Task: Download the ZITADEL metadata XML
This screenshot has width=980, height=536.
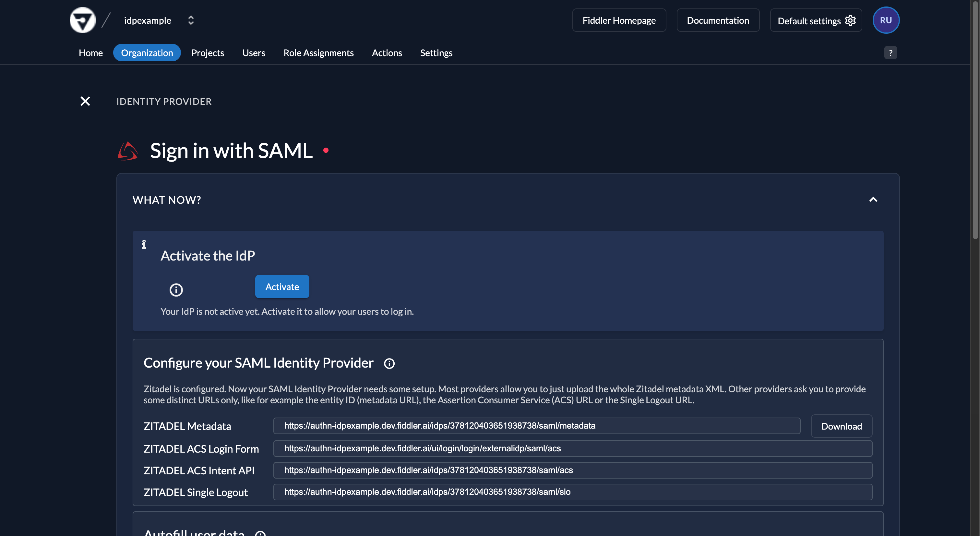Action: pyautogui.click(x=842, y=426)
